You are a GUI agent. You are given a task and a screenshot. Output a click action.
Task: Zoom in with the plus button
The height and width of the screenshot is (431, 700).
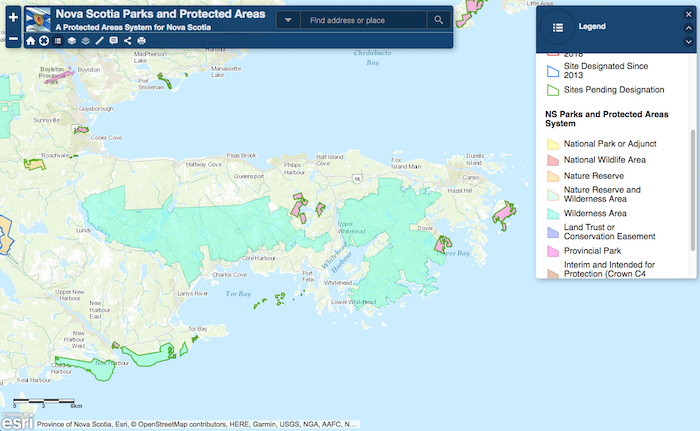tap(12, 18)
